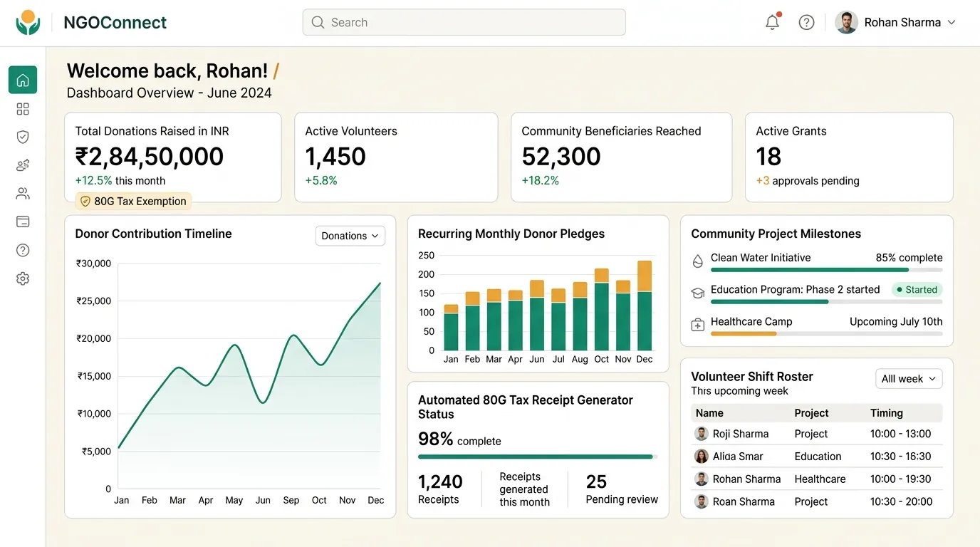The width and height of the screenshot is (980, 547).
Task: Open the sidebar help icon
Action: pos(23,250)
